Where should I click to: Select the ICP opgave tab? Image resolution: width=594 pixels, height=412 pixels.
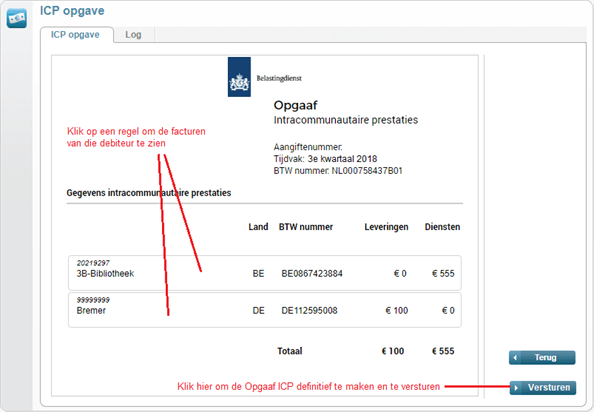[75, 34]
